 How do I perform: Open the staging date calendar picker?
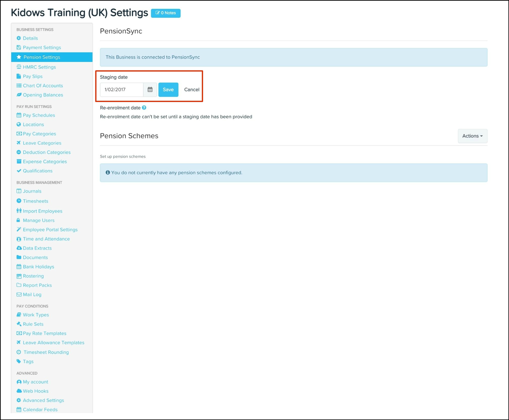[150, 90]
